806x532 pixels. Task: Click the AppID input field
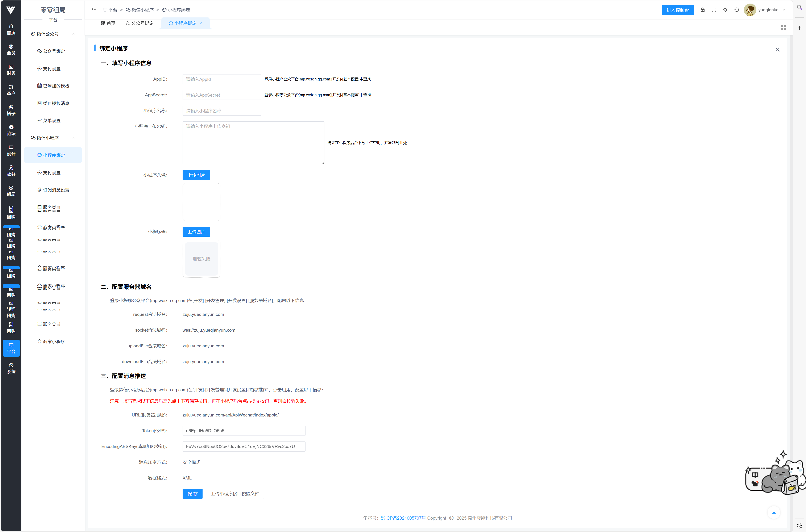[222, 79]
